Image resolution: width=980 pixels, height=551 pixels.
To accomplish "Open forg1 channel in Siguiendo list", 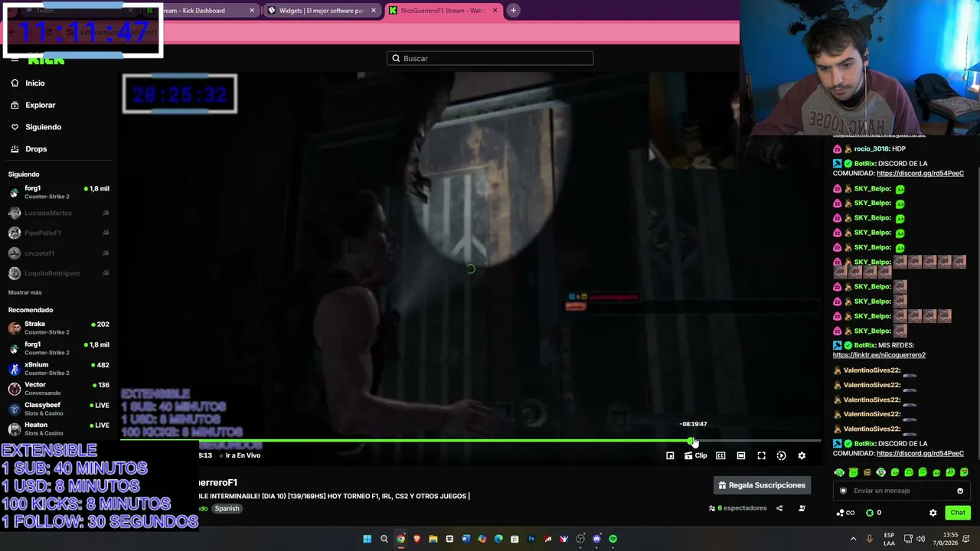I will click(59, 192).
